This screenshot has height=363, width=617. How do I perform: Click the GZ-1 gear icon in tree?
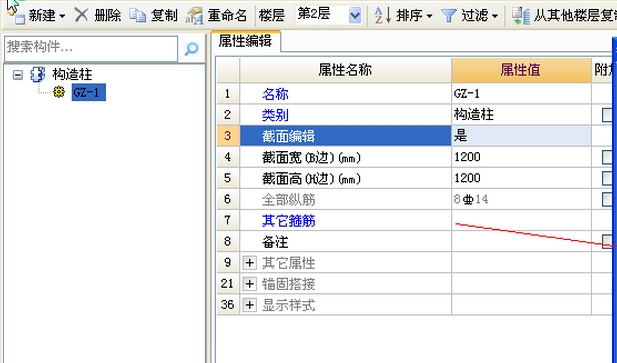coord(59,92)
